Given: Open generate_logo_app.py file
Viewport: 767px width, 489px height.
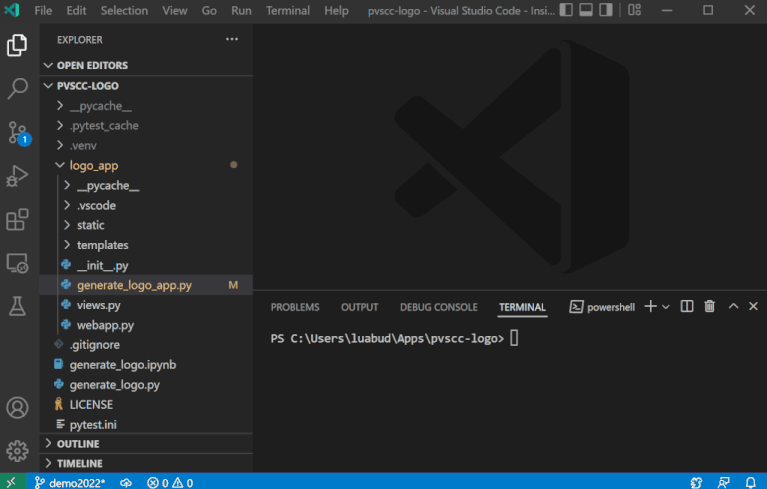Looking at the screenshot, I should [146, 285].
